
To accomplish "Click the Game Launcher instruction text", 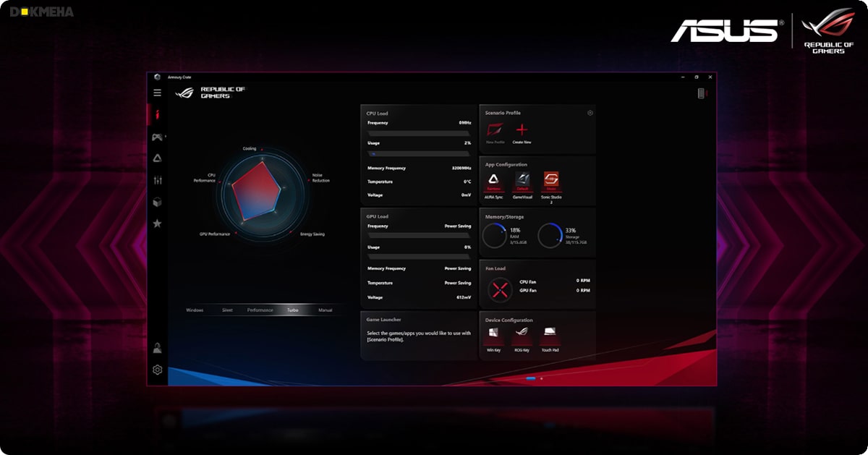I will [x=419, y=336].
